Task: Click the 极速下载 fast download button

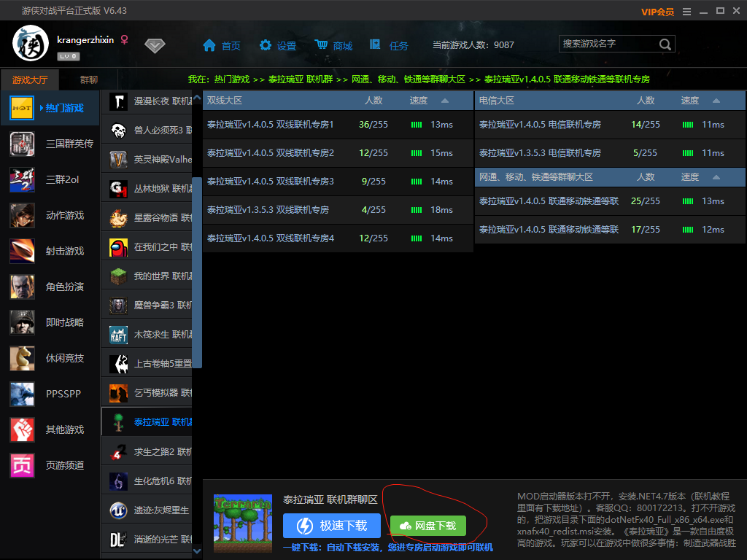Action: (x=331, y=526)
